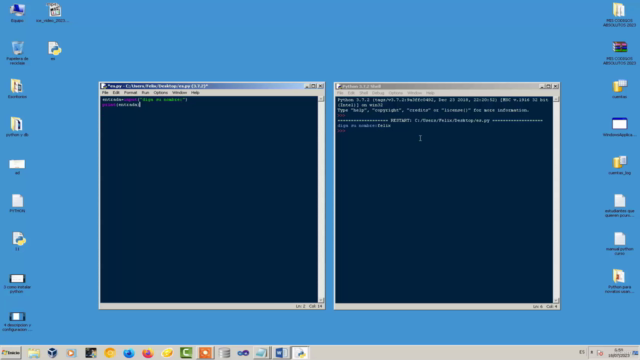Open the Edit menu in es.py editor
The image size is (640, 360).
(116, 93)
